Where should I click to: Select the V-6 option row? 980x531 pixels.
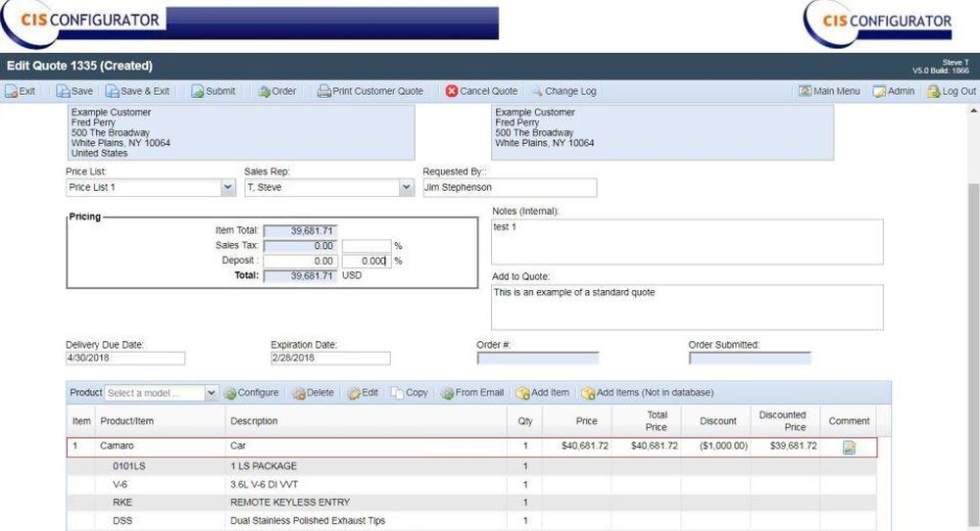pos(472,484)
